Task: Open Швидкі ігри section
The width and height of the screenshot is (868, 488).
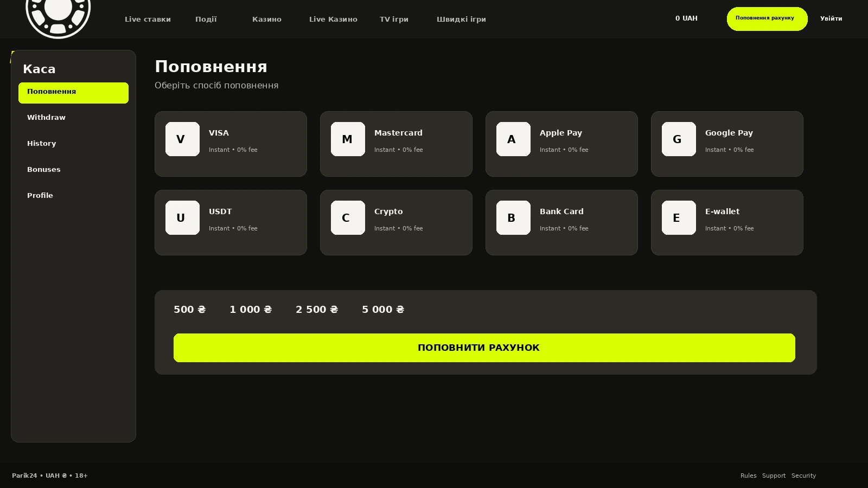Action: tap(461, 20)
